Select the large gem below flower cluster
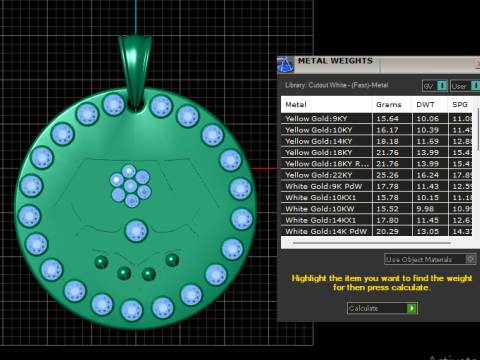 (x=136, y=231)
